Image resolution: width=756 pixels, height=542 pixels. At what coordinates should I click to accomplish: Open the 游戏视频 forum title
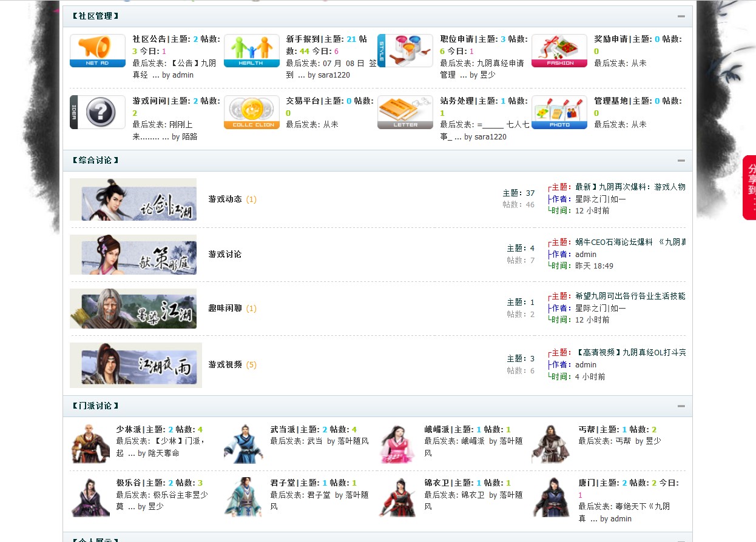225,364
